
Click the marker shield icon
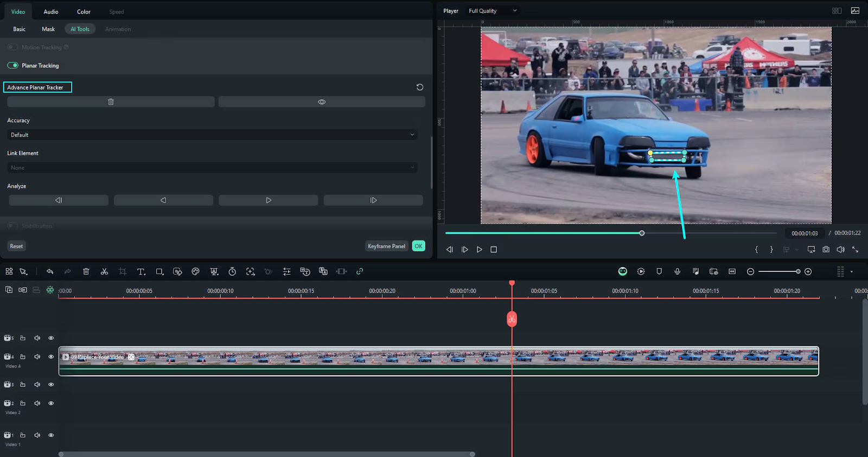pyautogui.click(x=659, y=271)
